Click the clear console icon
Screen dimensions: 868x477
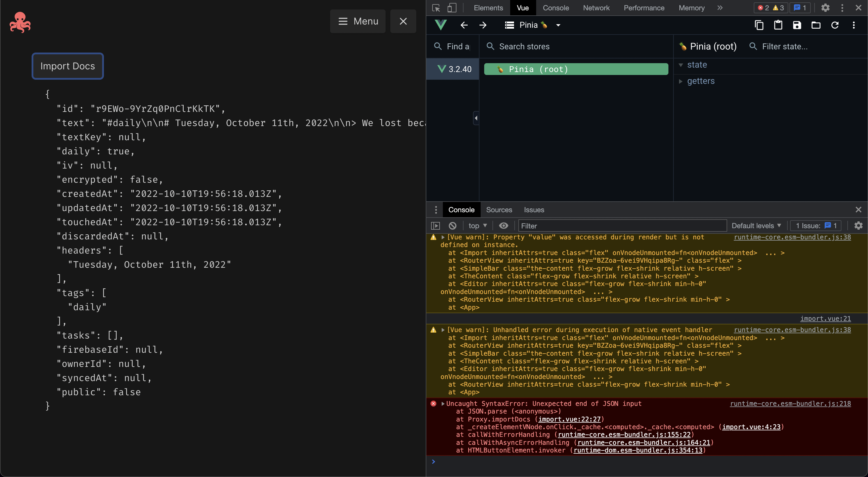click(453, 226)
